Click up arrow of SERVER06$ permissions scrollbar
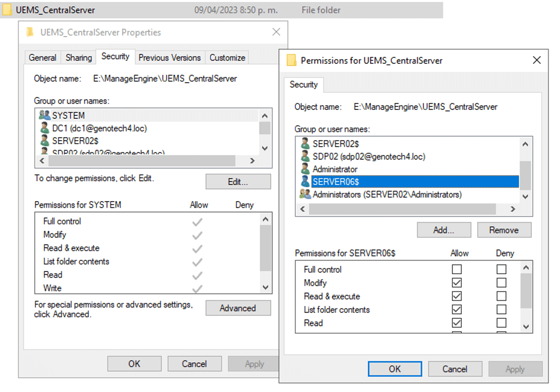Image resolution: width=560 pixels, height=392 pixels. pyautogui.click(x=526, y=267)
